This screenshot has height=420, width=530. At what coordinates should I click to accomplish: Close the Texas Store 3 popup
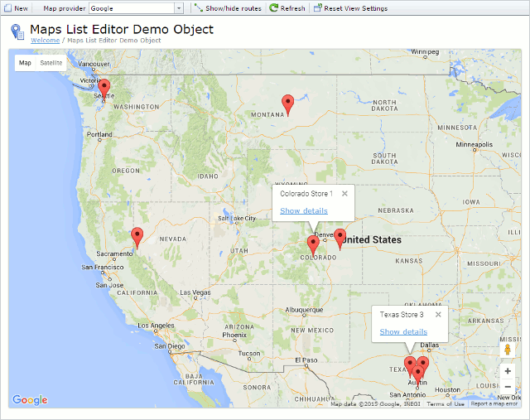click(x=438, y=315)
